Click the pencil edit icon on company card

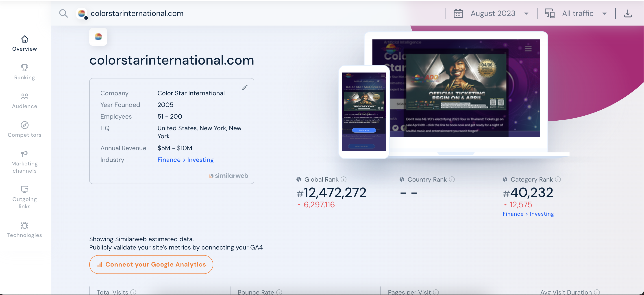245,87
